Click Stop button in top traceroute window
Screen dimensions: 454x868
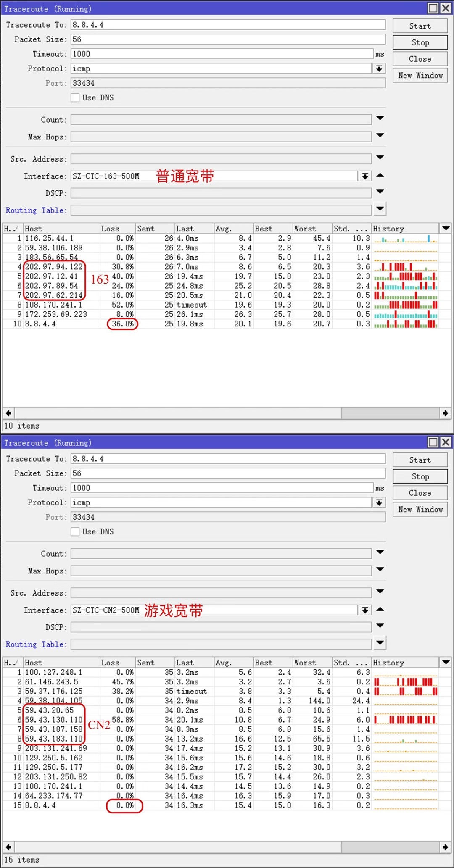pyautogui.click(x=420, y=42)
